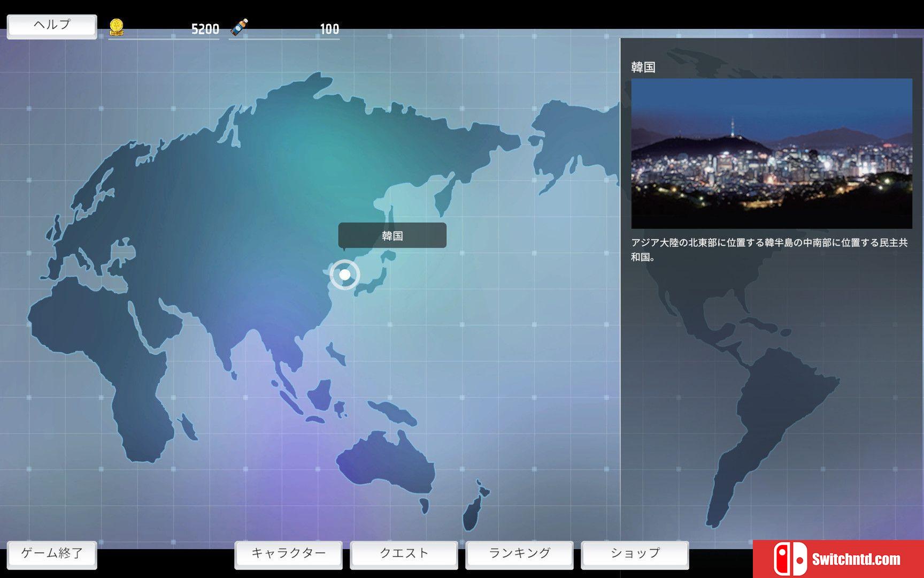Click the gold coin currency icon
924x578 pixels.
117,27
